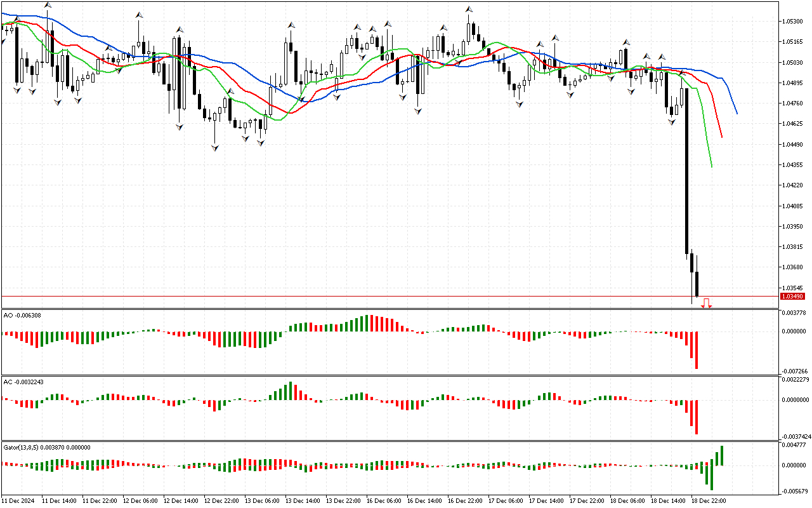The image size is (812, 508).
Task: Click the 1.03815 value on the price scale
Action: (x=794, y=247)
